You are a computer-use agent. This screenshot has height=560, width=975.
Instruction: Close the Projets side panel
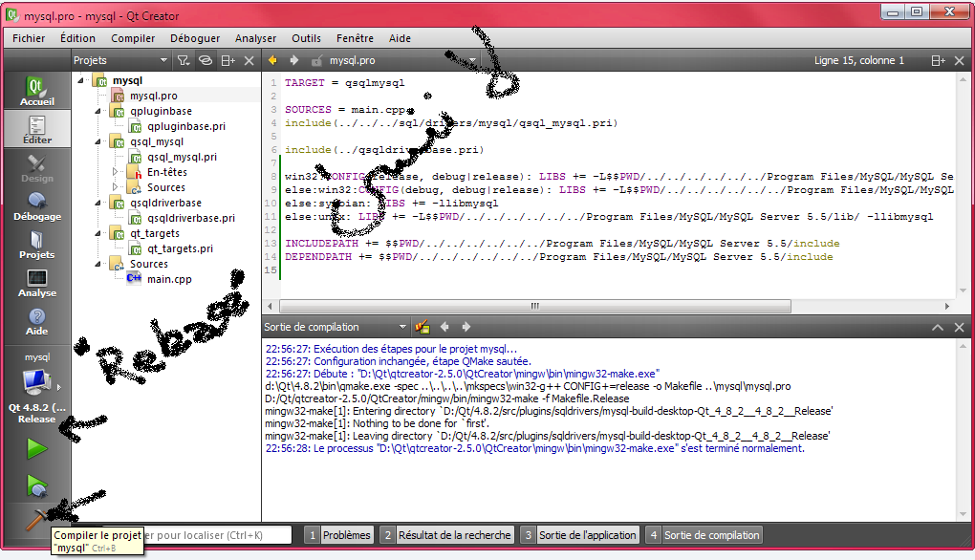249,60
